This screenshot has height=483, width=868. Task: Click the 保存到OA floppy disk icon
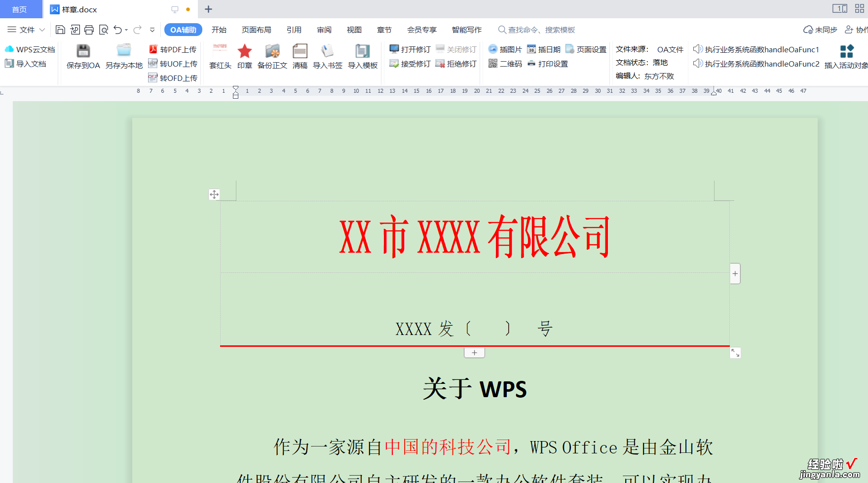click(x=83, y=51)
